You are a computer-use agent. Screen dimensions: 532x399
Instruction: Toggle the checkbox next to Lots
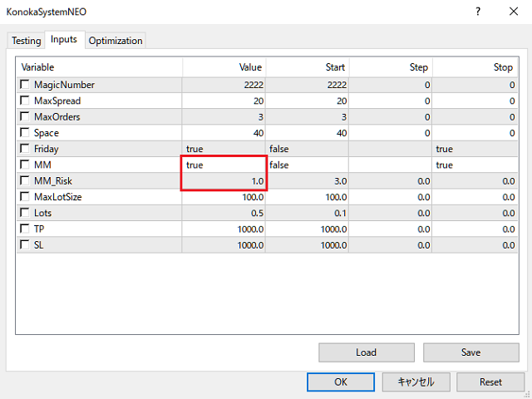[25, 213]
